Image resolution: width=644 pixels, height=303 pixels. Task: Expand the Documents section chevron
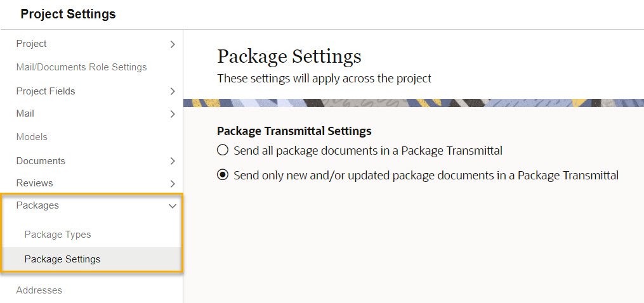173,162
